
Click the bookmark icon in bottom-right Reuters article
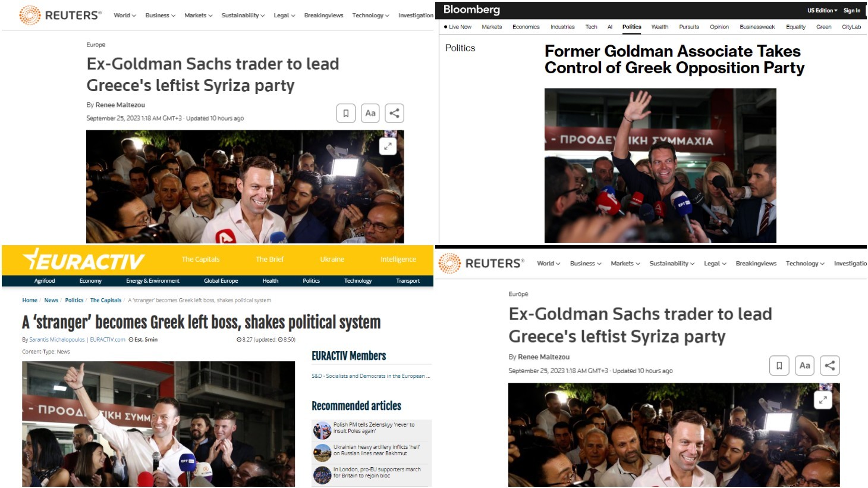(779, 365)
